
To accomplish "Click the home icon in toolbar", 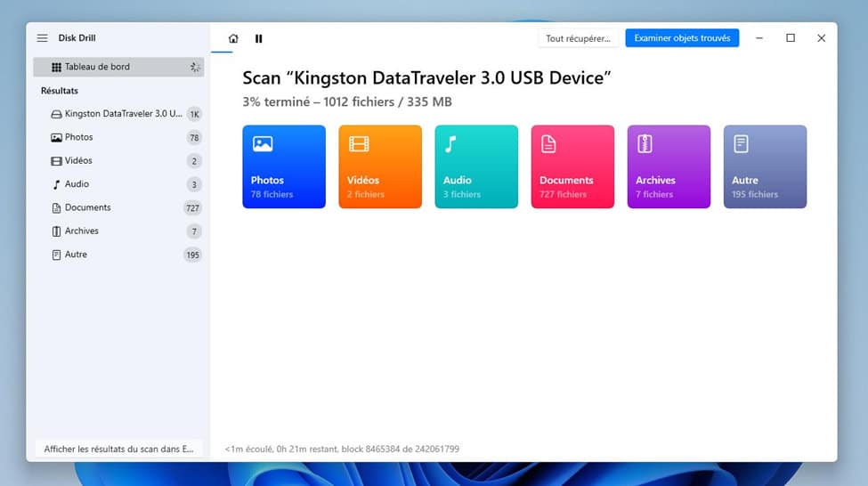I will click(x=233, y=39).
